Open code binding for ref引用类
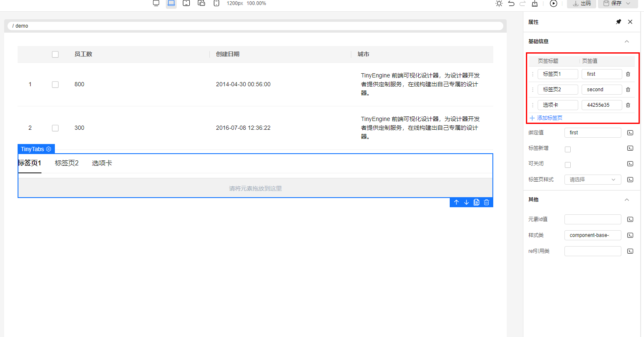The width and height of the screenshot is (644, 337). click(x=630, y=251)
